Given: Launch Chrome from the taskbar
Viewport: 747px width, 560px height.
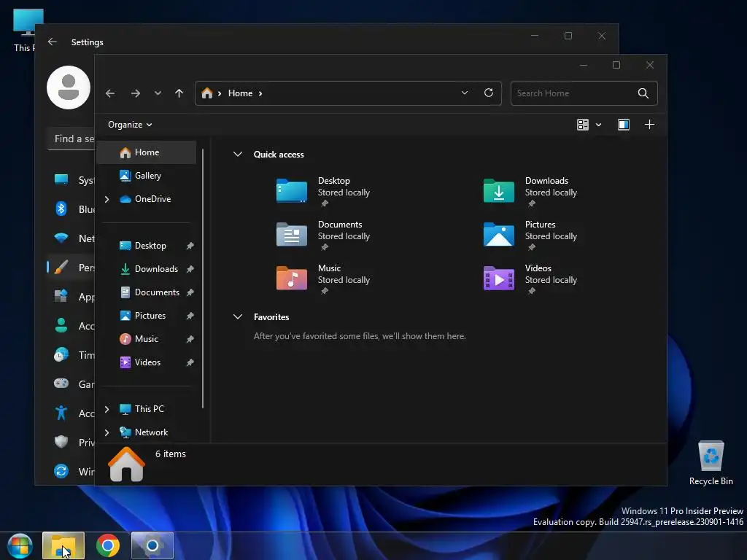Looking at the screenshot, I should (x=108, y=545).
